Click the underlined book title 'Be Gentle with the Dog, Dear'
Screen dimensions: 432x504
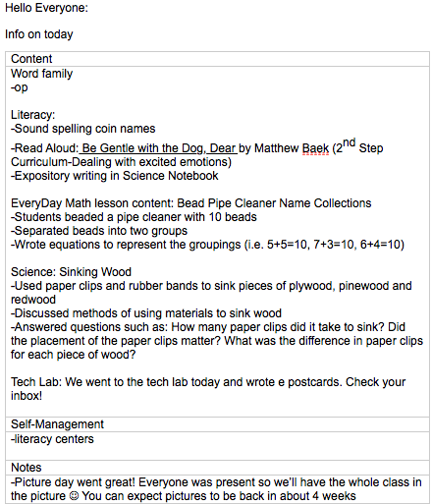(x=159, y=148)
